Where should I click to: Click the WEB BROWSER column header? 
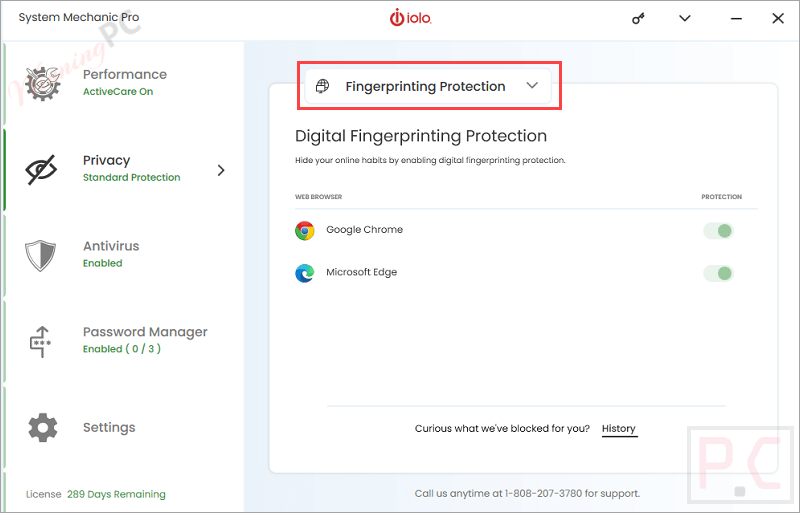pyautogui.click(x=318, y=197)
